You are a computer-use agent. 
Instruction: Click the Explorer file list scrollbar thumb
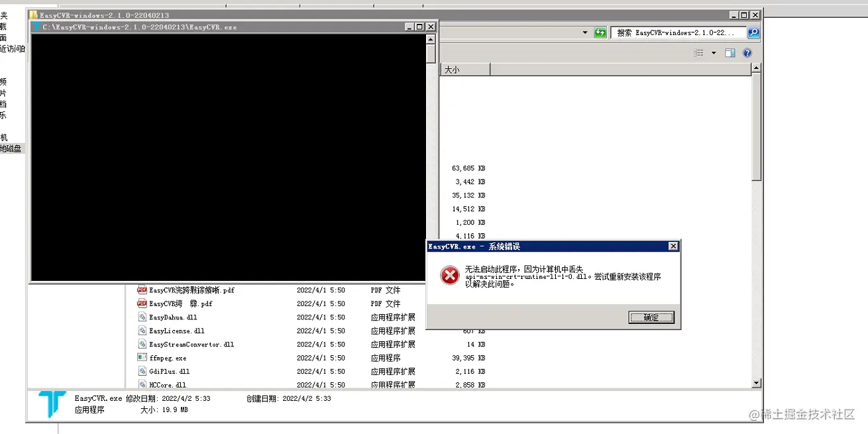757,127
